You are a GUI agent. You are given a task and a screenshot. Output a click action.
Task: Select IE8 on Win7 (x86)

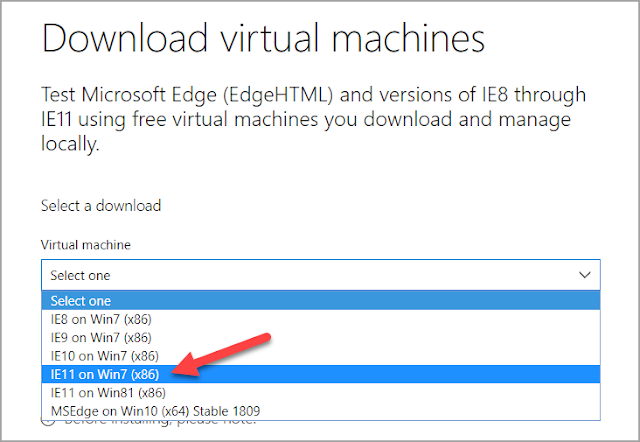click(320, 319)
